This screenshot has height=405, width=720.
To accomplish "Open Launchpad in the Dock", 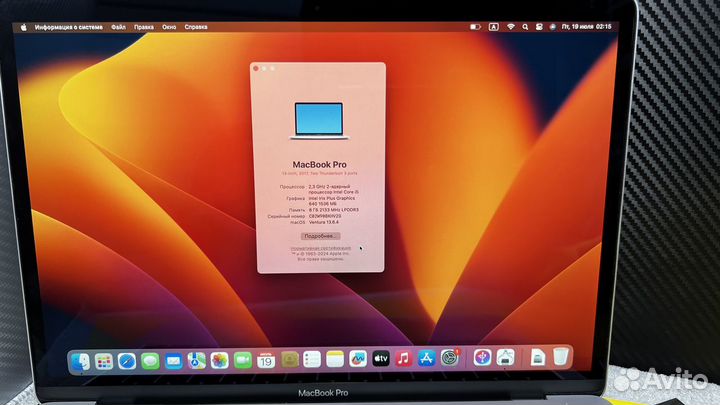I will click(x=104, y=361).
